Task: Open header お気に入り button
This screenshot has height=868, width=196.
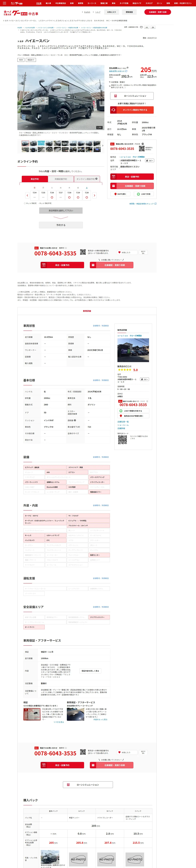Action: pyautogui.click(x=111, y=12)
